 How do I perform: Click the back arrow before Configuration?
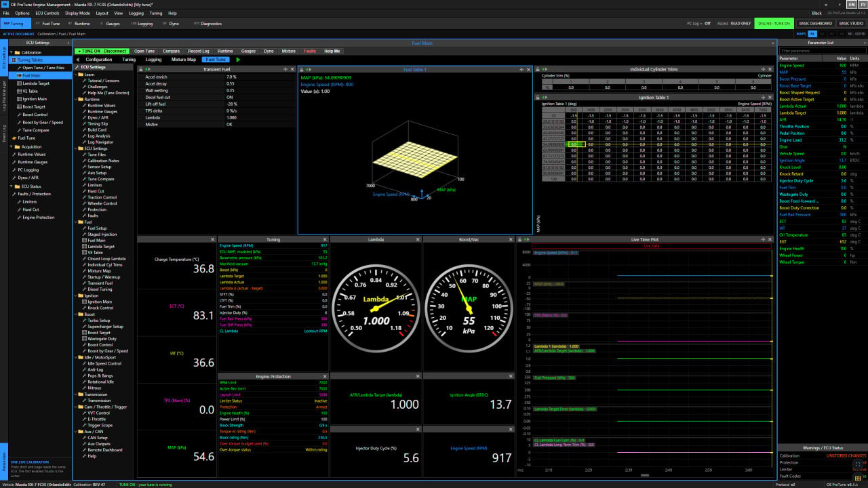tap(77, 60)
